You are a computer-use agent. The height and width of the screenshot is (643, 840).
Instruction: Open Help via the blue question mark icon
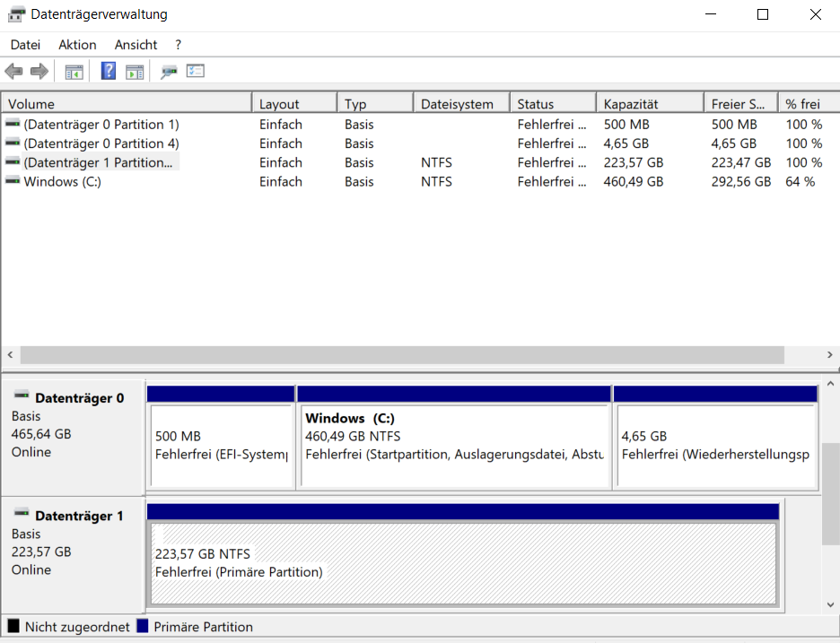pos(109,72)
